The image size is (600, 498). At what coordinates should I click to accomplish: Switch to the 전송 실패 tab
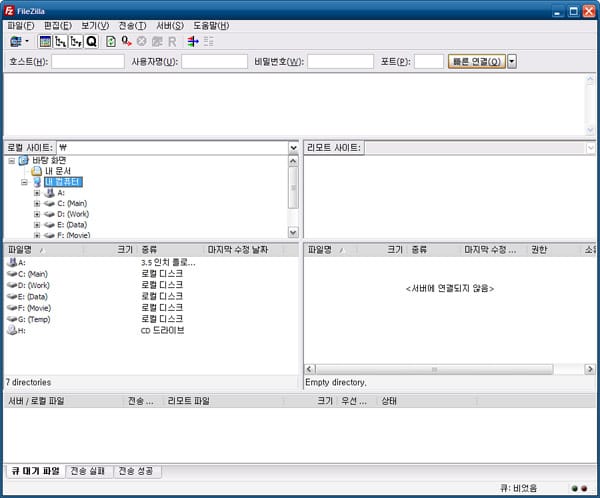(x=88, y=471)
